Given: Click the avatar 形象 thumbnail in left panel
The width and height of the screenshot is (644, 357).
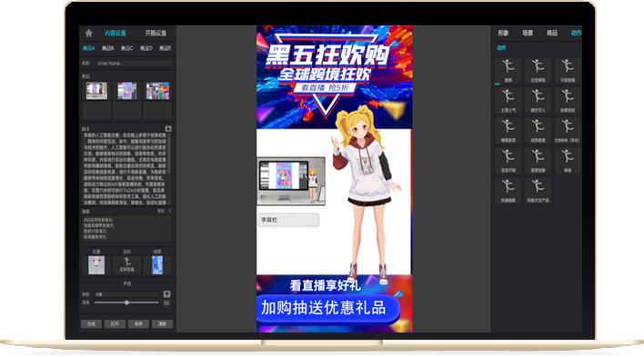Looking at the screenshot, I should pyautogui.click(x=96, y=265).
